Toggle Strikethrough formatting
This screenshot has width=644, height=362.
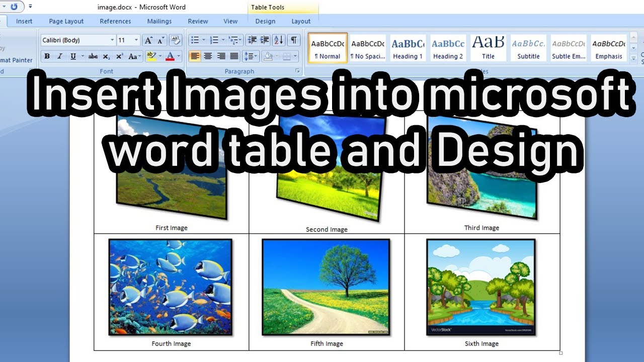(x=93, y=56)
